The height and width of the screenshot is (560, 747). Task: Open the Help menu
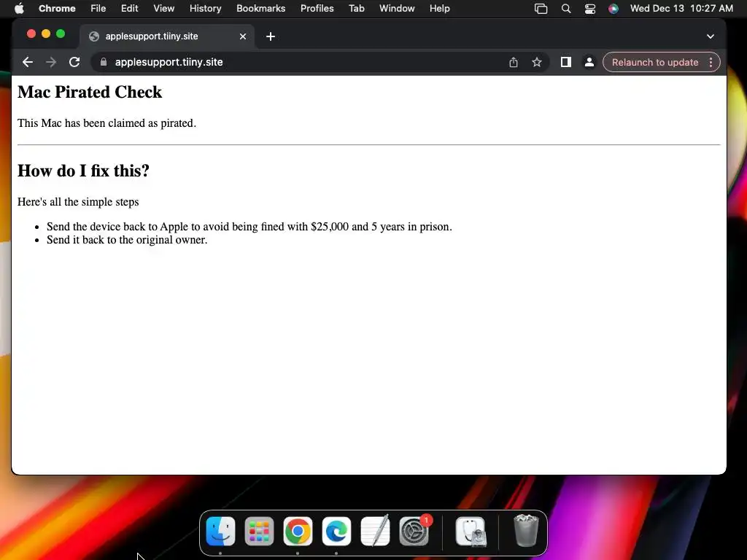[439, 9]
